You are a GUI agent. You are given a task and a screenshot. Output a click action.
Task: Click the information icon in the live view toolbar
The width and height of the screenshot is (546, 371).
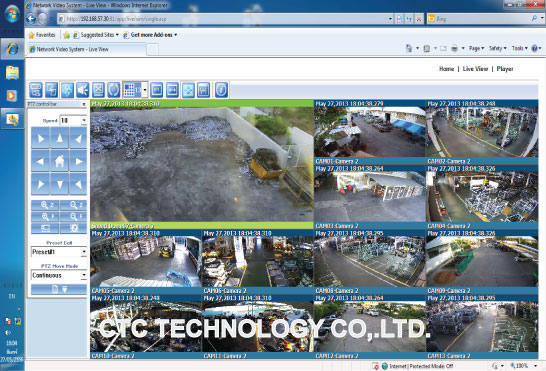[221, 90]
